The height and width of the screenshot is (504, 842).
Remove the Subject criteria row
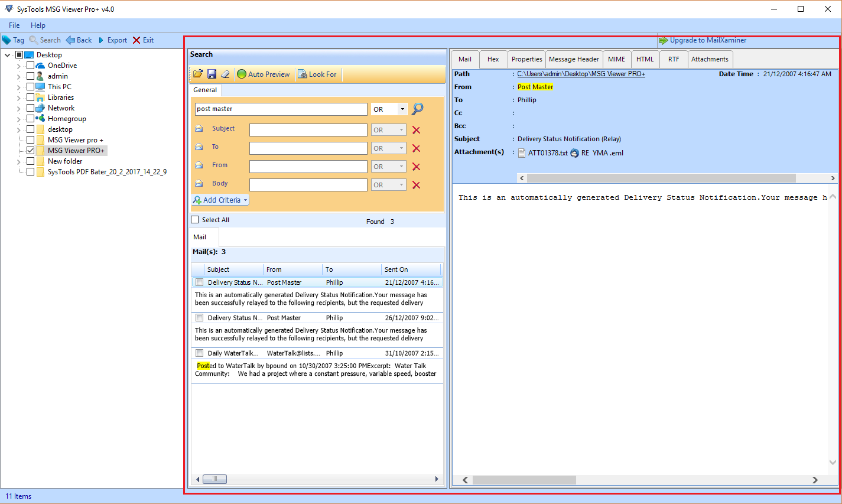(x=416, y=130)
